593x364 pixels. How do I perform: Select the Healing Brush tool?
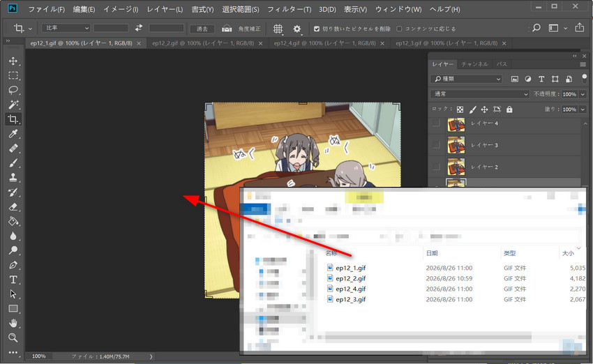(13, 148)
